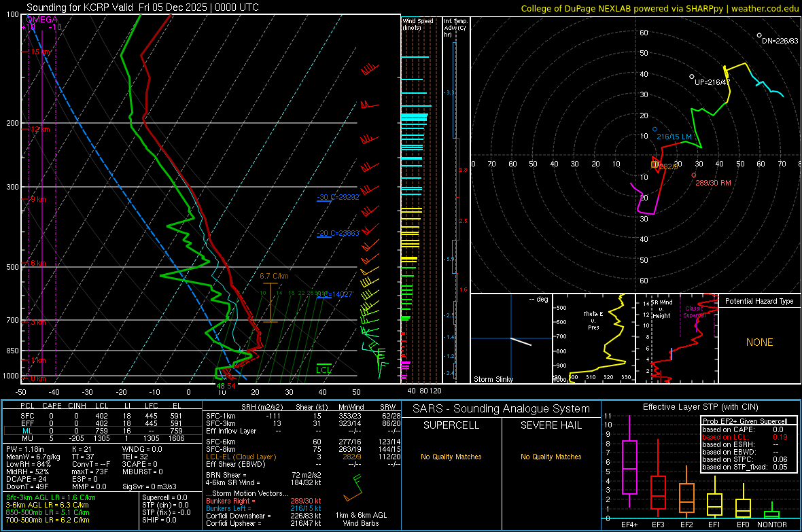Click the '700-500mb LR = 6.2 C/km' line

click(x=48, y=520)
